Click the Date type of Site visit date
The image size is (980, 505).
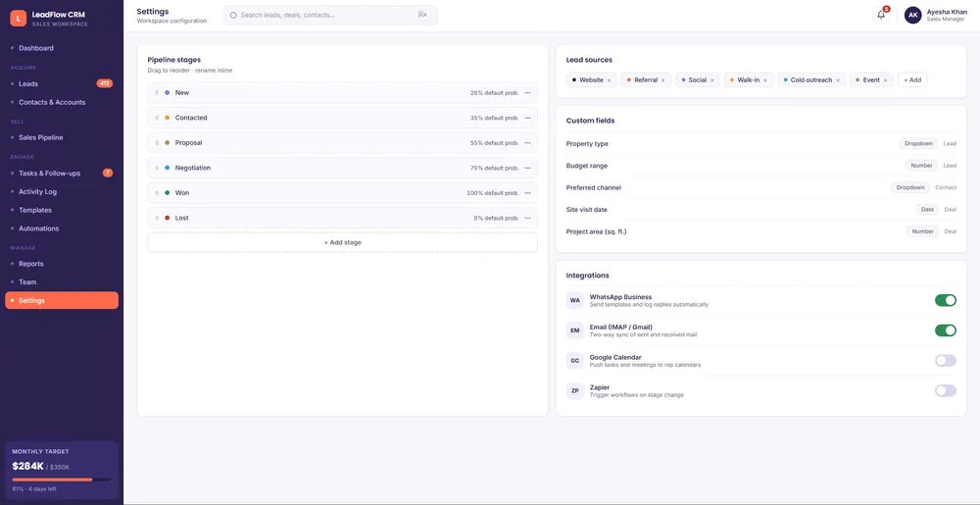pyautogui.click(x=927, y=210)
